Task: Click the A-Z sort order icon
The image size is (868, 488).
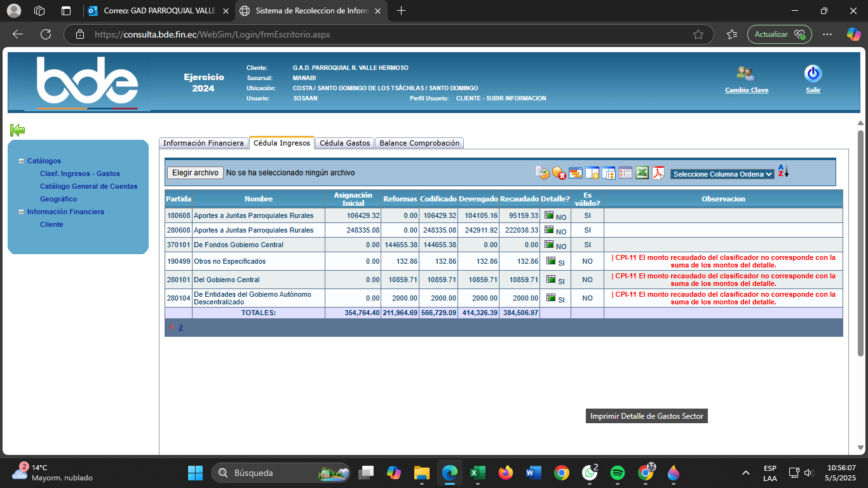Action: 783,172
